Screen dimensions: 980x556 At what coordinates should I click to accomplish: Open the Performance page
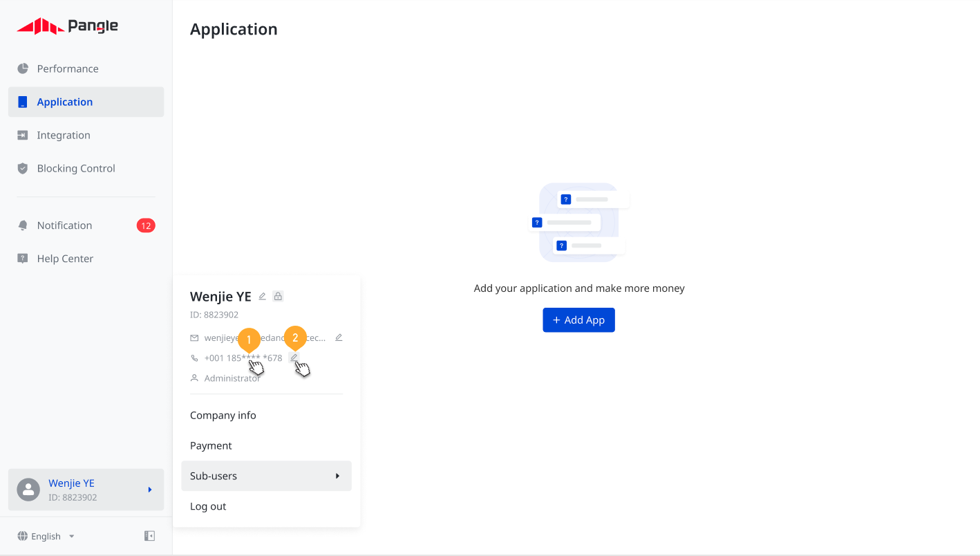click(86, 68)
